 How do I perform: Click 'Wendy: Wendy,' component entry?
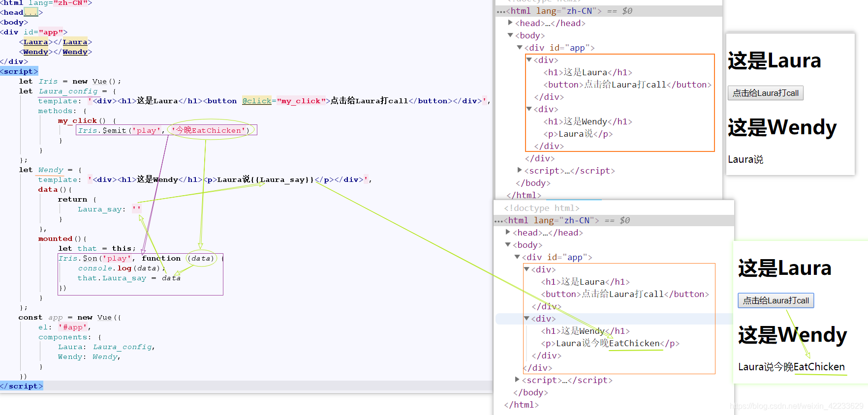click(x=89, y=356)
